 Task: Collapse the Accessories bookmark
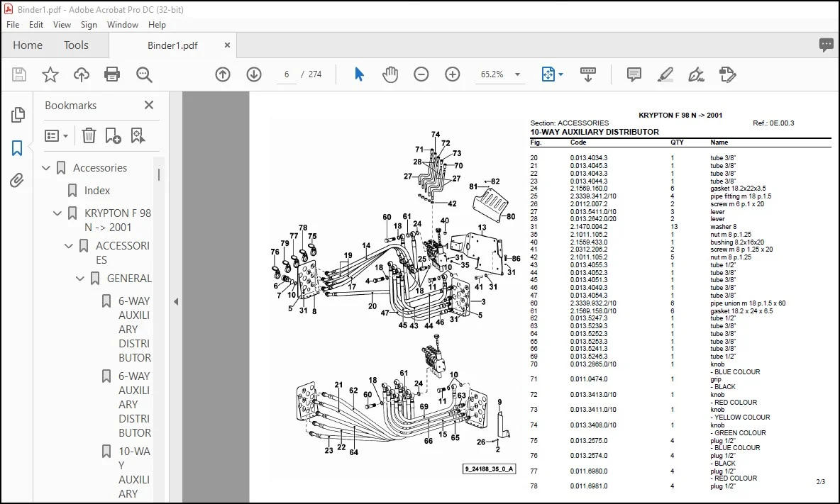click(x=46, y=168)
